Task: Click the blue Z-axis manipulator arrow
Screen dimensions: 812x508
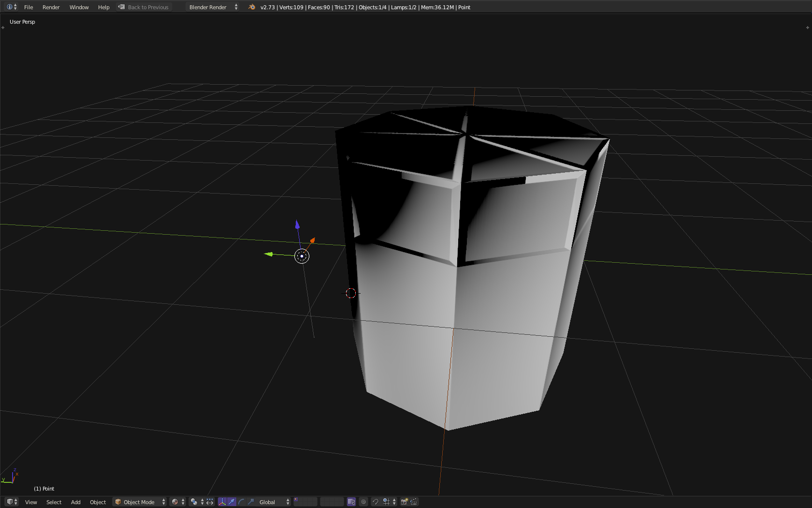Action: pos(297,224)
